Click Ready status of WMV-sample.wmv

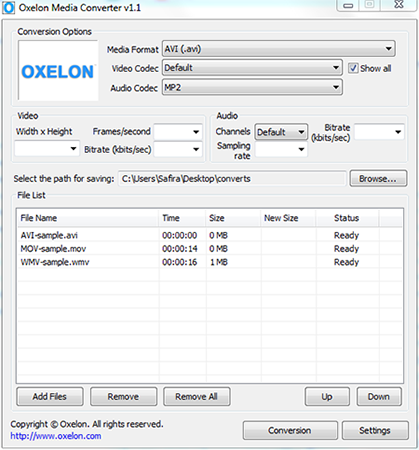point(346,262)
